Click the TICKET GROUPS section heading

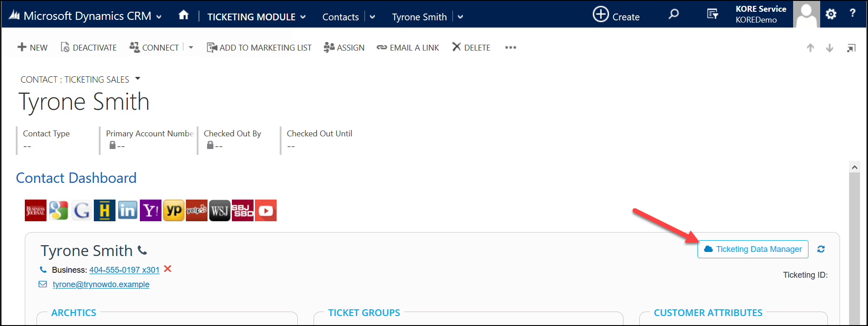pyautogui.click(x=364, y=312)
